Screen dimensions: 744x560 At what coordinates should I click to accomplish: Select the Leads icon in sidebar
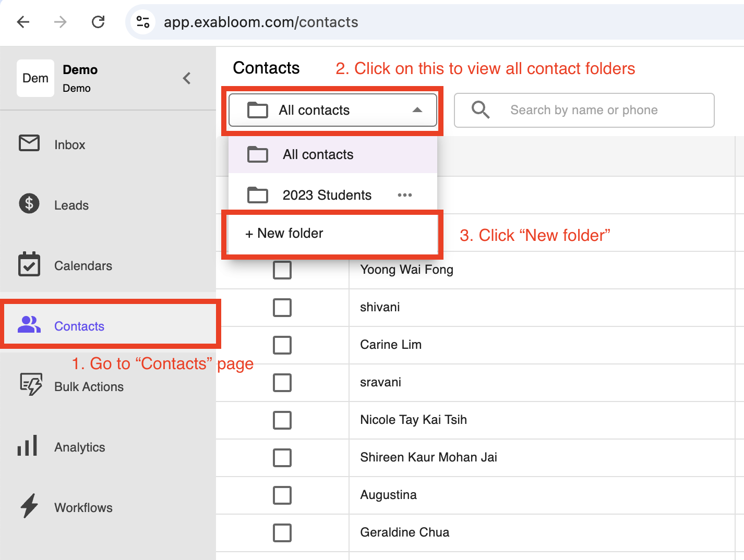coord(29,204)
